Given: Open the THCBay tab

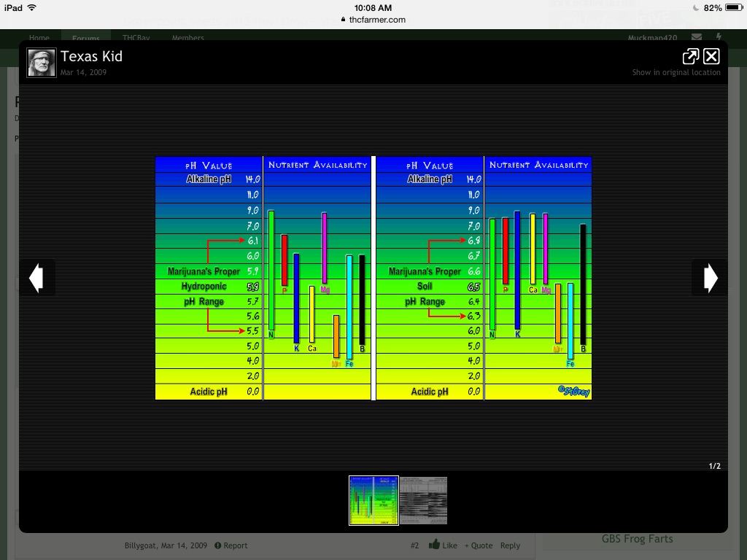Looking at the screenshot, I should 136,38.
